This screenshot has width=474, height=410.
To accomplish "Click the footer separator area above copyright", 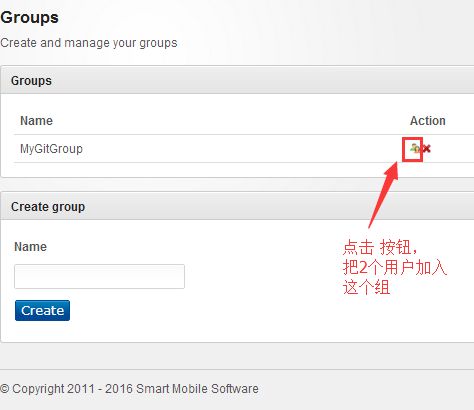I will point(237,369).
